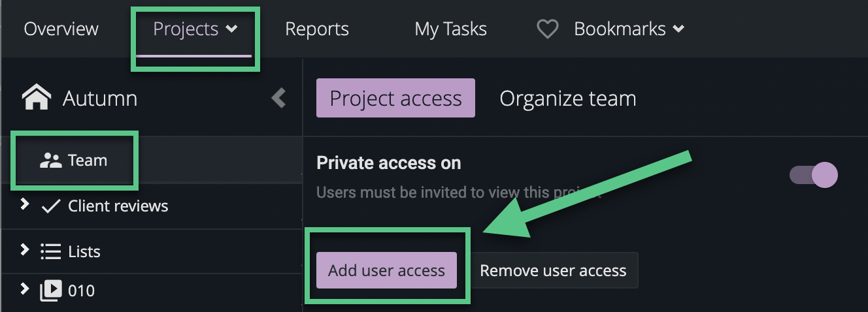Image resolution: width=868 pixels, height=312 pixels.
Task: Switch to the Organize team tab
Action: 567,99
